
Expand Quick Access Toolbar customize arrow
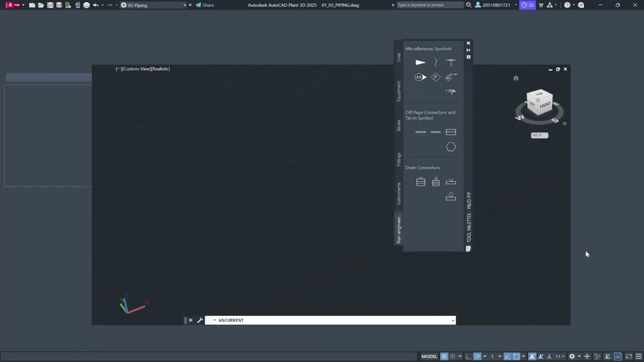pyautogui.click(x=190, y=5)
